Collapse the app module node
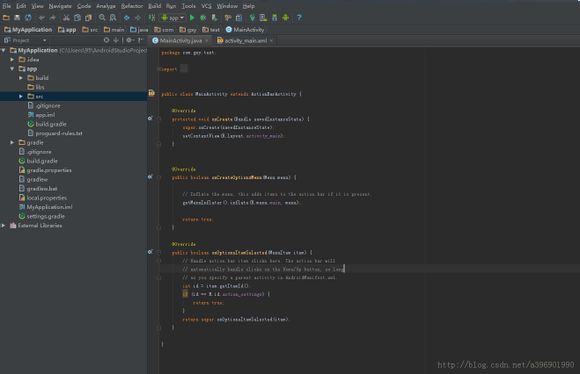Screen dimensions: 580x374 12,69
